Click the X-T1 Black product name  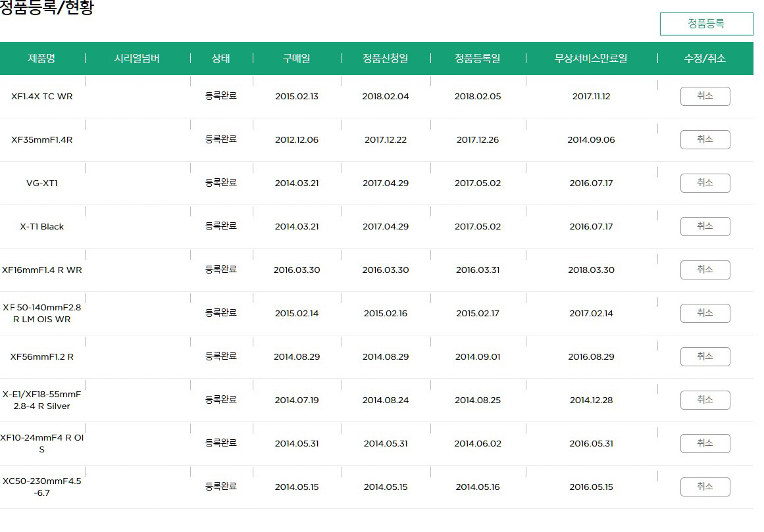[x=42, y=227]
